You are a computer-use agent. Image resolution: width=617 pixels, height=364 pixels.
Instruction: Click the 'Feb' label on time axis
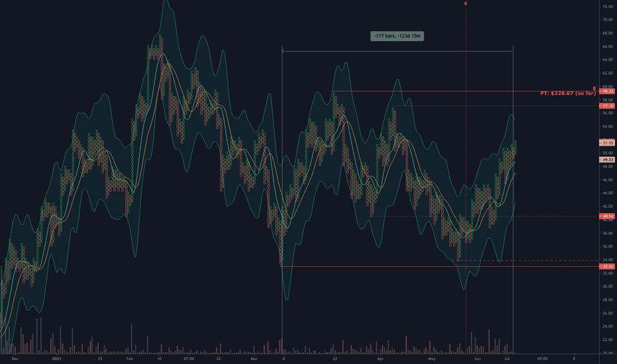coord(130,359)
